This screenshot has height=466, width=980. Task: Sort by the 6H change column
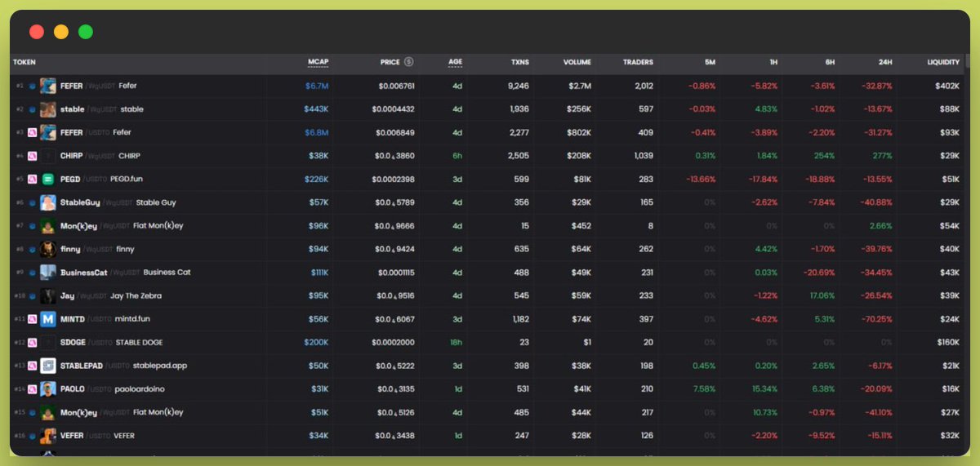point(830,62)
